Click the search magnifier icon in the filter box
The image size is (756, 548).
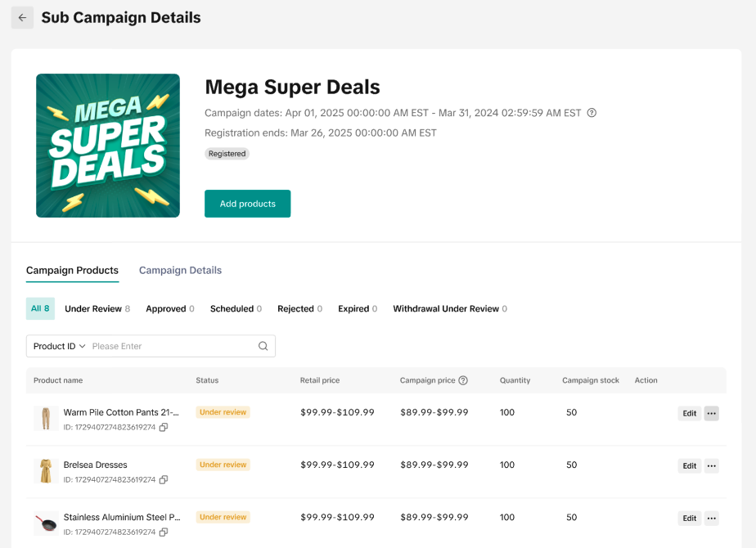click(263, 346)
